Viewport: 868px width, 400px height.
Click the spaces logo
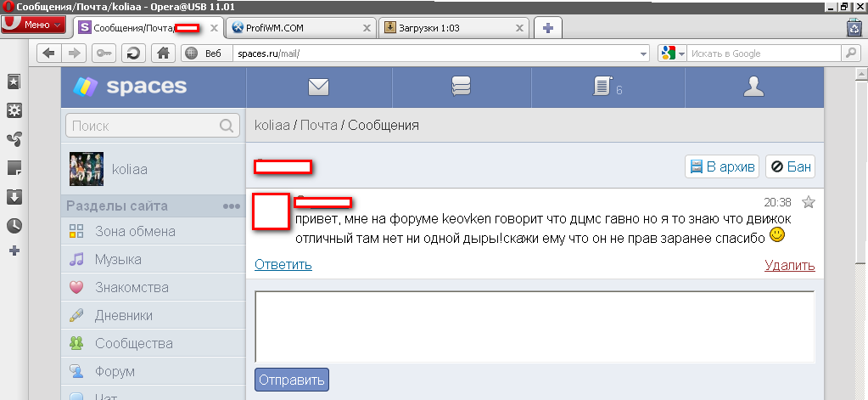[x=130, y=87]
